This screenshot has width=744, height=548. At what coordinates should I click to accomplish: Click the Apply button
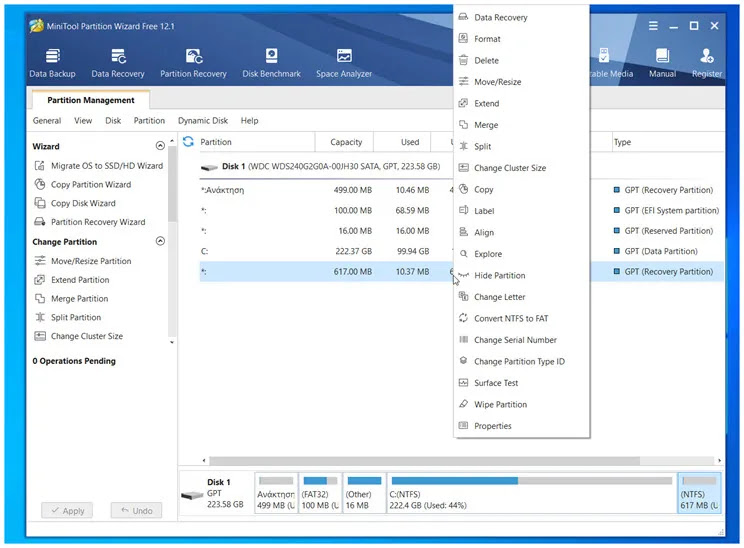tap(67, 511)
